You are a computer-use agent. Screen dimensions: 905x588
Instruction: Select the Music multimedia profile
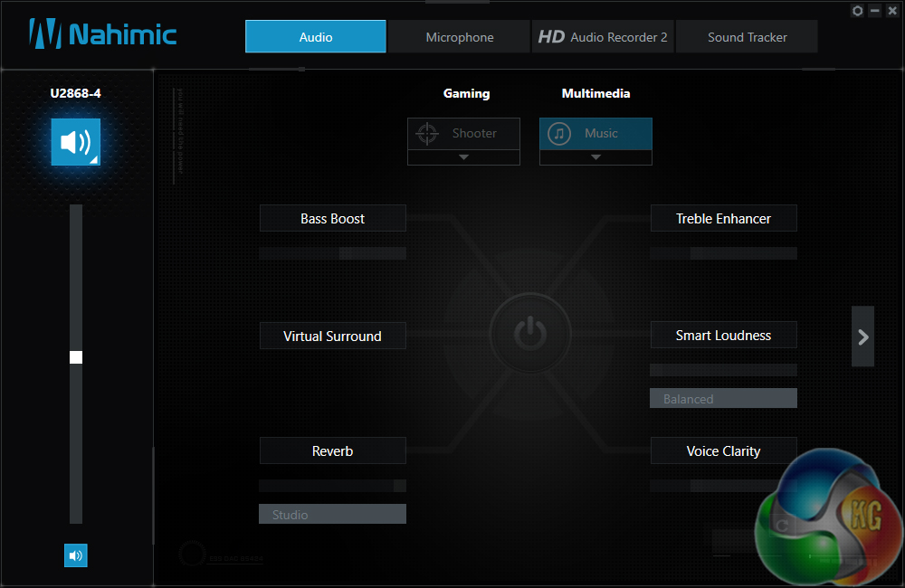tap(595, 133)
